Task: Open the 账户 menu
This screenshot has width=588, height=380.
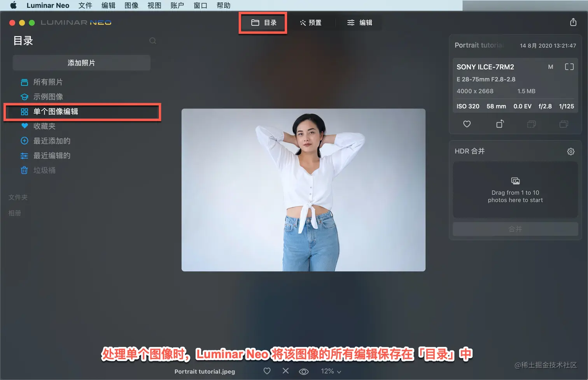Action: click(x=177, y=5)
